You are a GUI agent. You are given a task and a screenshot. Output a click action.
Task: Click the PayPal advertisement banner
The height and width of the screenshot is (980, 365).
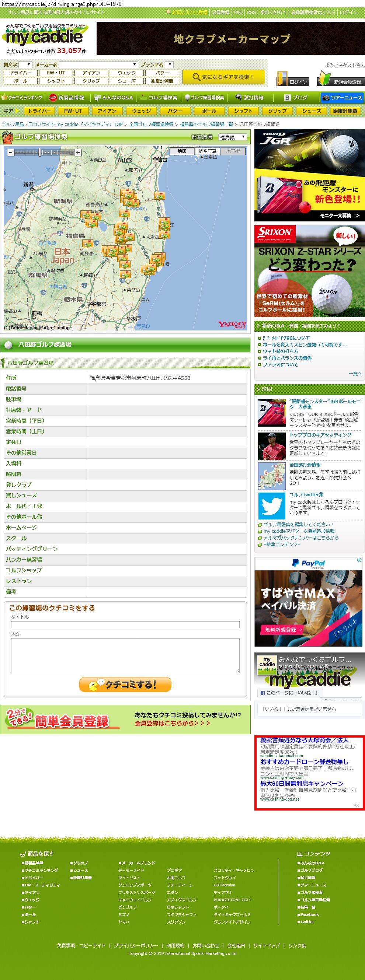(x=308, y=602)
